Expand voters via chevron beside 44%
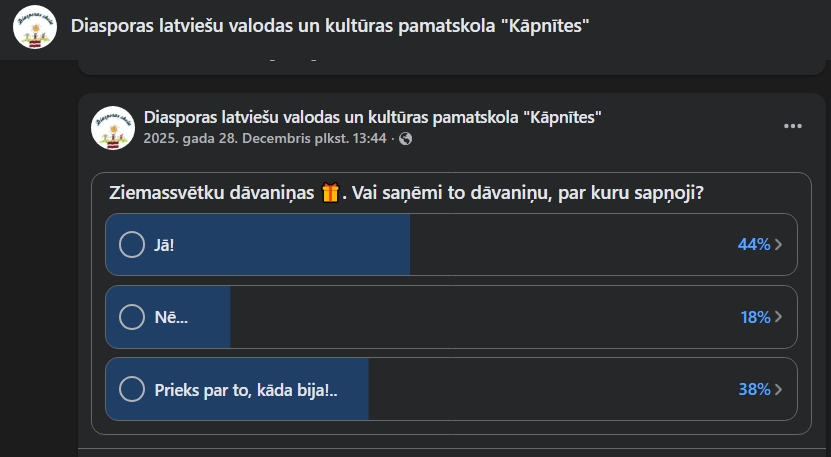Screen dimensions: 831x457 point(779,245)
